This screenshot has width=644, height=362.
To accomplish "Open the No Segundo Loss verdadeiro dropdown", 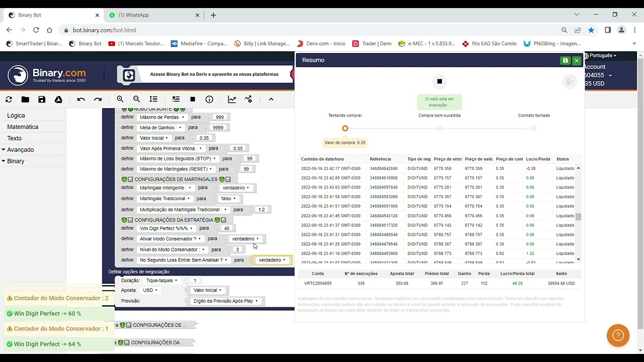I will (x=272, y=260).
